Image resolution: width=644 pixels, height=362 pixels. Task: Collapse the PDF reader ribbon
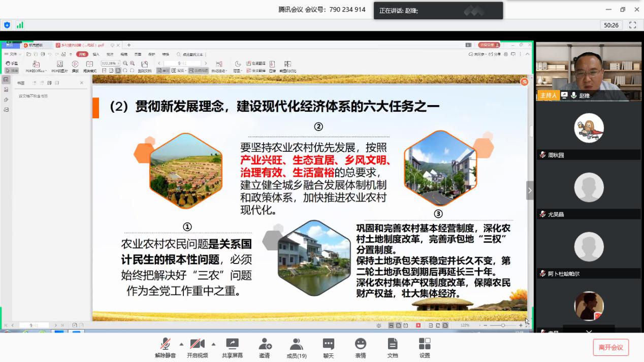528,54
